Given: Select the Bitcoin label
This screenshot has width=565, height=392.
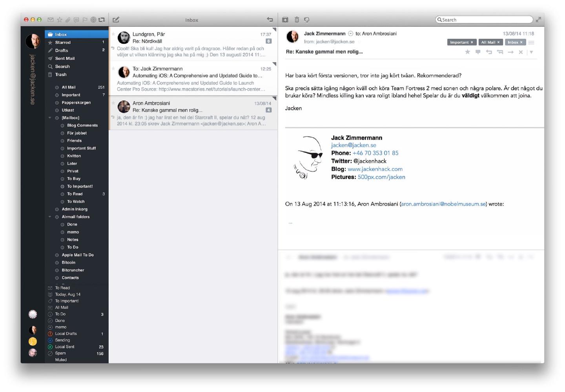Looking at the screenshot, I should coord(68,262).
